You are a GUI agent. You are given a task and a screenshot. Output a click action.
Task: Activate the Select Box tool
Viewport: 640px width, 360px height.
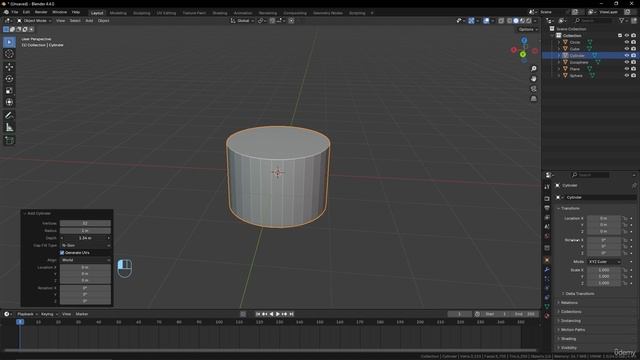pos(9,42)
